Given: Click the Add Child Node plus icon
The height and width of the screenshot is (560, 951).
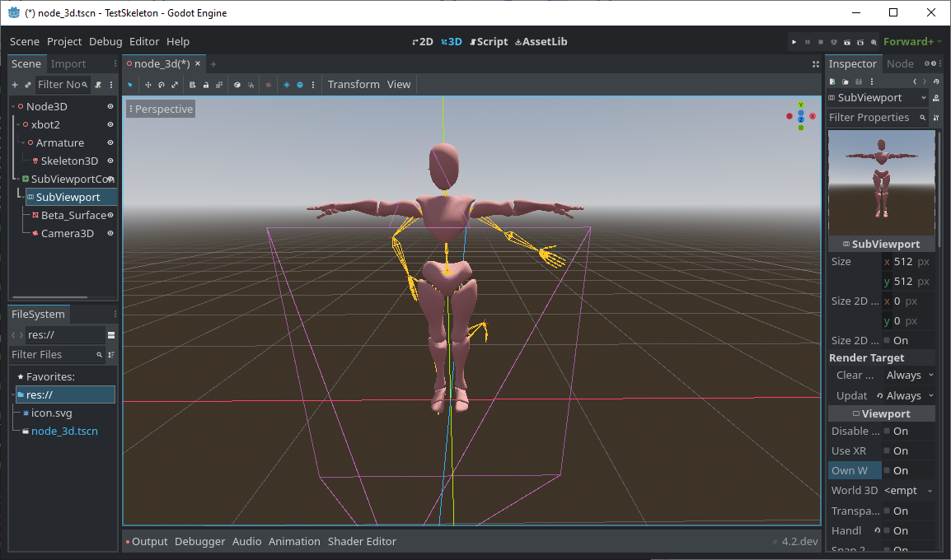Looking at the screenshot, I should pos(15,85).
